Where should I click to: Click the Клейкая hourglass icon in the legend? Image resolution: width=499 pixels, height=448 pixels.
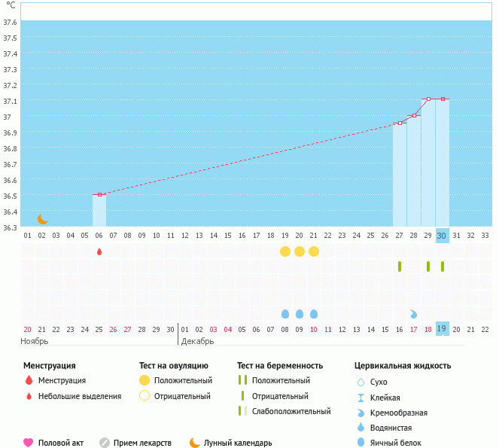[x=361, y=398]
